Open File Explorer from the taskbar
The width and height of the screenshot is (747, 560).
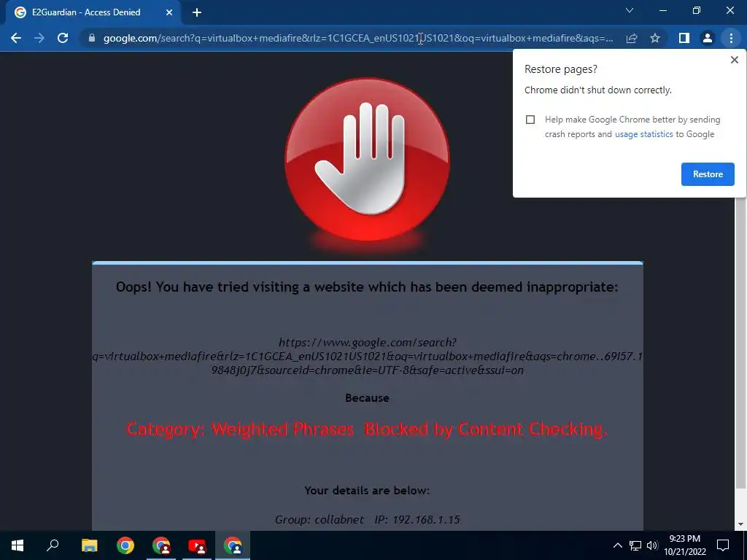coord(89,545)
